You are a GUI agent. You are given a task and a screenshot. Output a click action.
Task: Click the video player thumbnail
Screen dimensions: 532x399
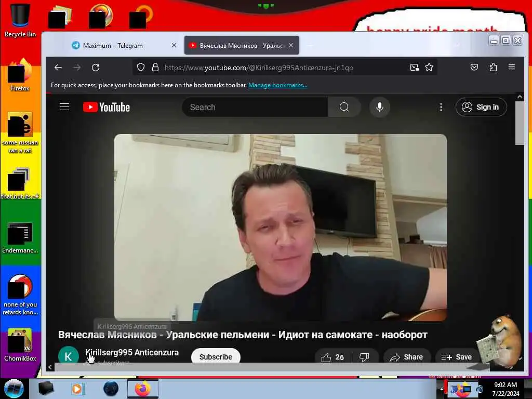[x=280, y=228]
